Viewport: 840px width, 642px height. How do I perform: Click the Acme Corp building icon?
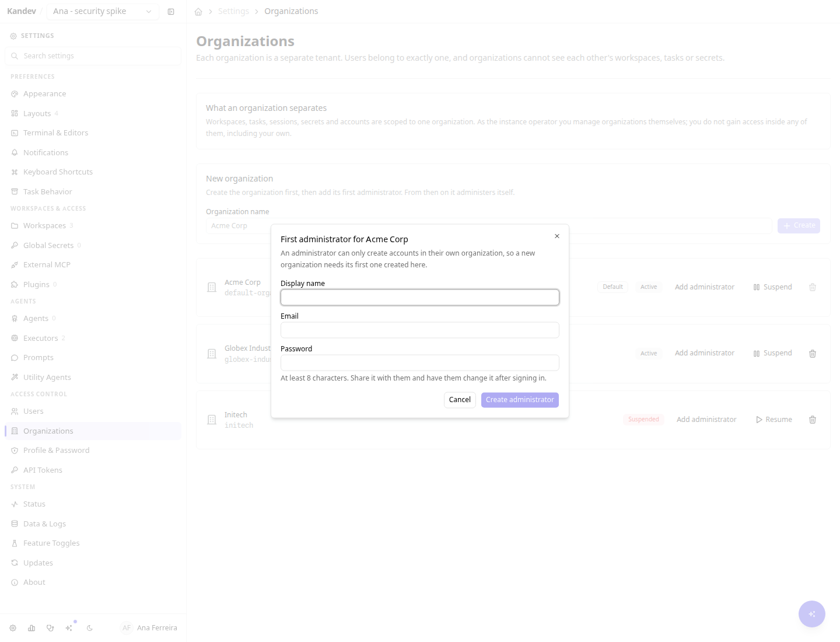212,287
